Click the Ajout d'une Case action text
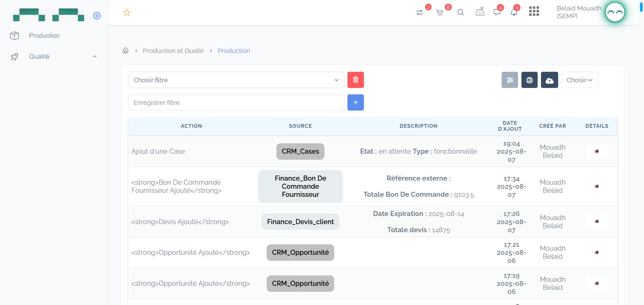The height and width of the screenshot is (305, 644). coord(158,151)
